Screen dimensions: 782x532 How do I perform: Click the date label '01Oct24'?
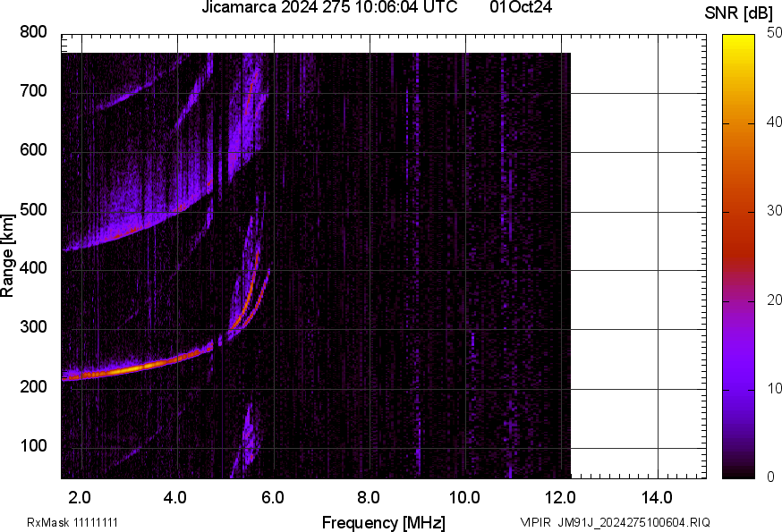[521, 7]
